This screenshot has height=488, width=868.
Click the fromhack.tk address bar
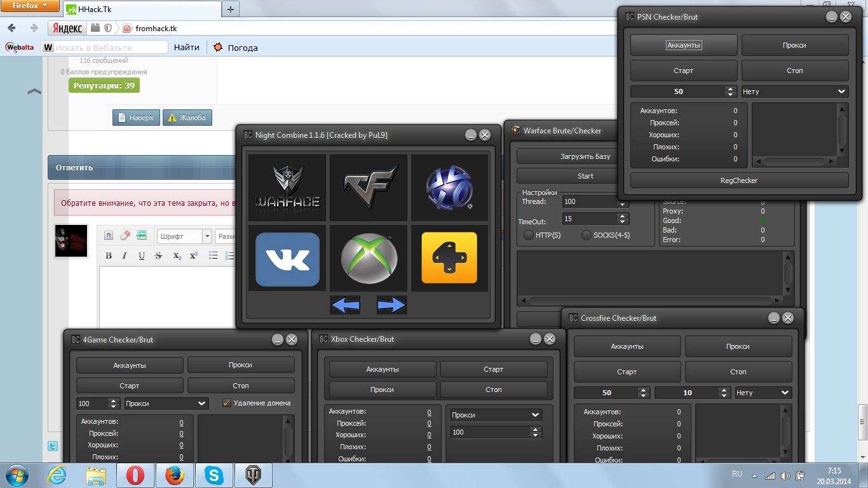coord(369,28)
